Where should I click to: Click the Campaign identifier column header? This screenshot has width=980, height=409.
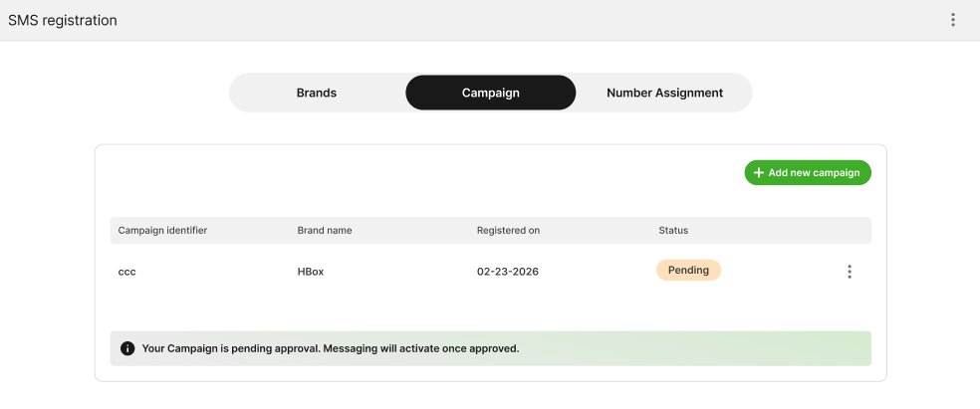(162, 230)
